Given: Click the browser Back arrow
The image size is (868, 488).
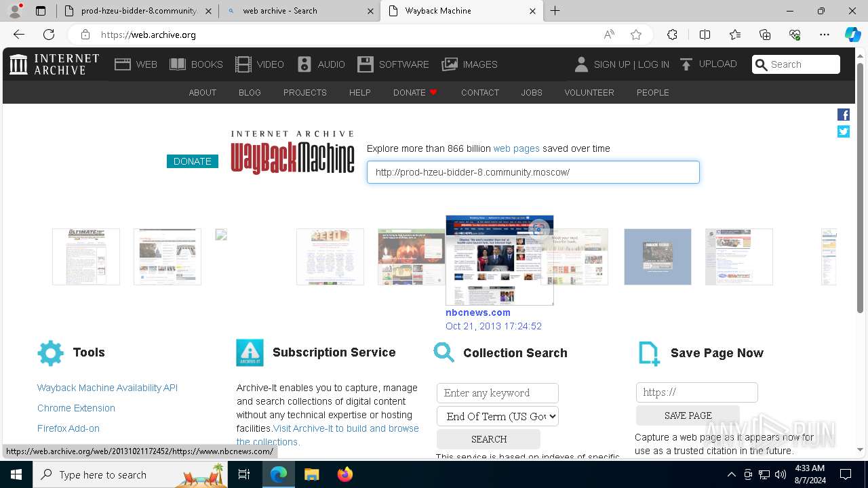Looking at the screenshot, I should (x=19, y=35).
